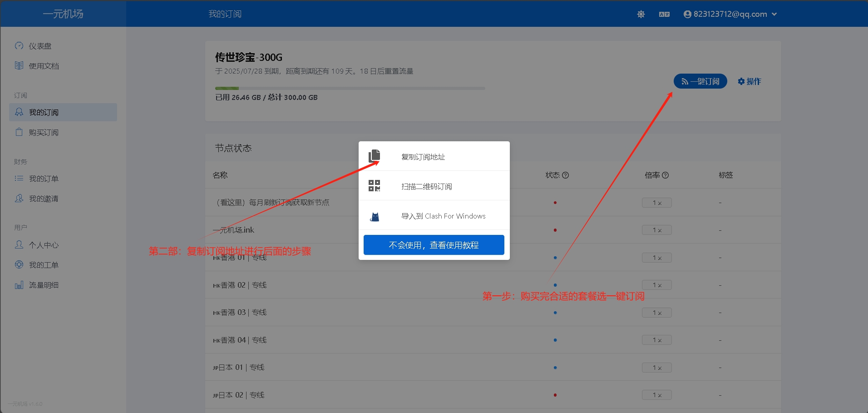868x413 pixels.
Task: Select the QR code subscription icon
Action: [375, 185]
